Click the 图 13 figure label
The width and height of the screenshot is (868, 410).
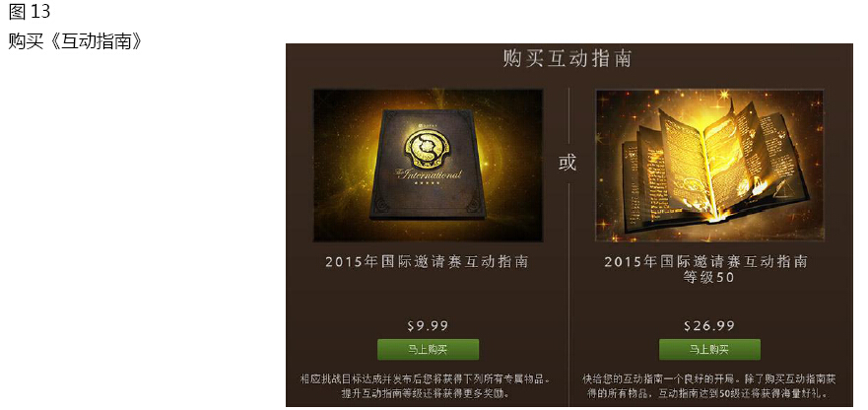[x=30, y=11]
